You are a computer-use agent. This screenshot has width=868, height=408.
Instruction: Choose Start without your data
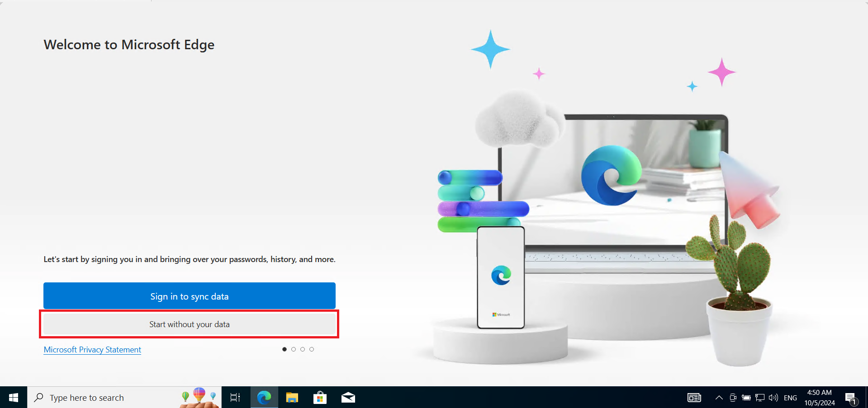[189, 324]
